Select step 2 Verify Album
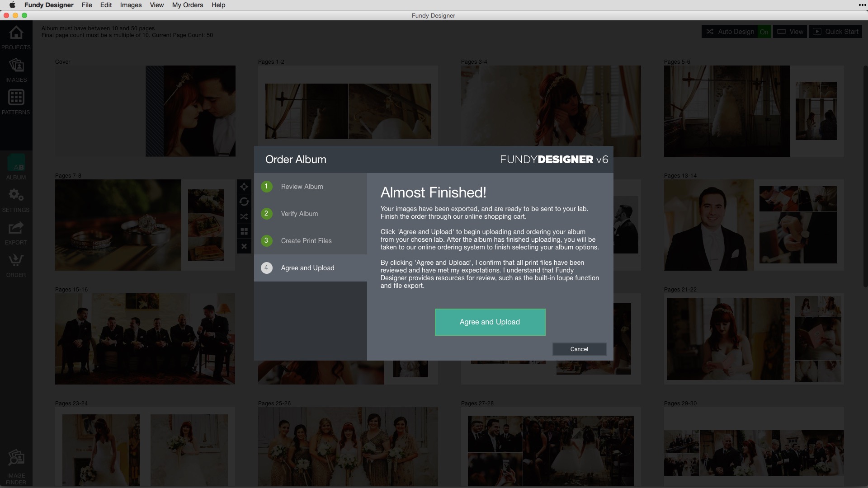This screenshot has height=488, width=868. pyautogui.click(x=311, y=214)
